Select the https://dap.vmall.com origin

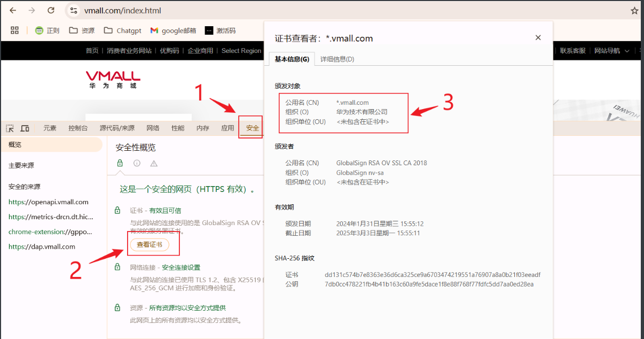42,247
